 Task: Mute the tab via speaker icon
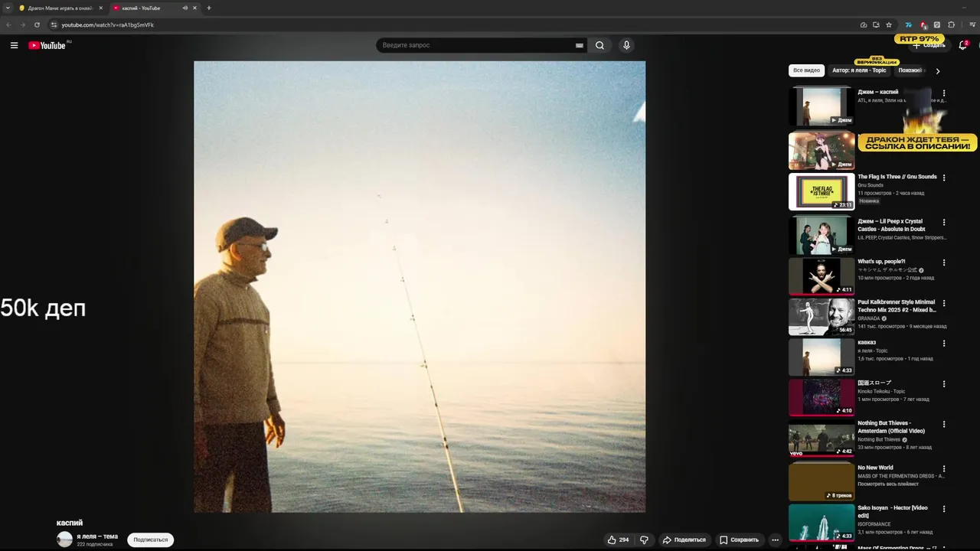[x=185, y=8]
